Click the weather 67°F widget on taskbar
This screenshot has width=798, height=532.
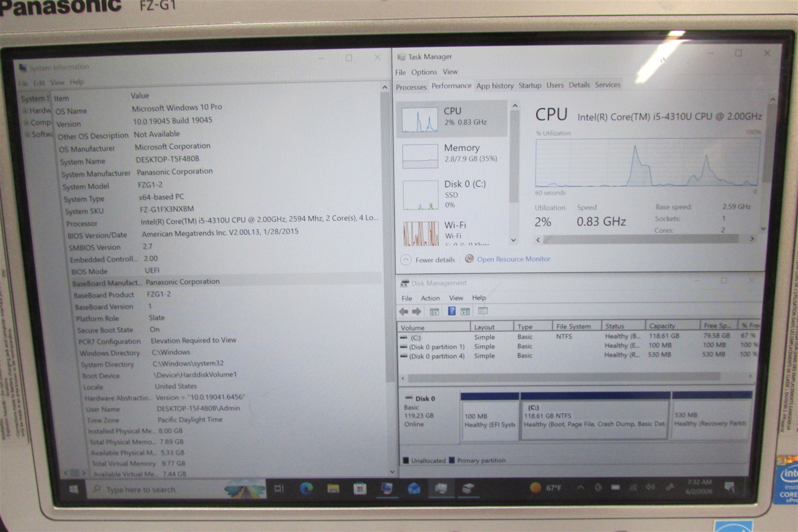(545, 488)
